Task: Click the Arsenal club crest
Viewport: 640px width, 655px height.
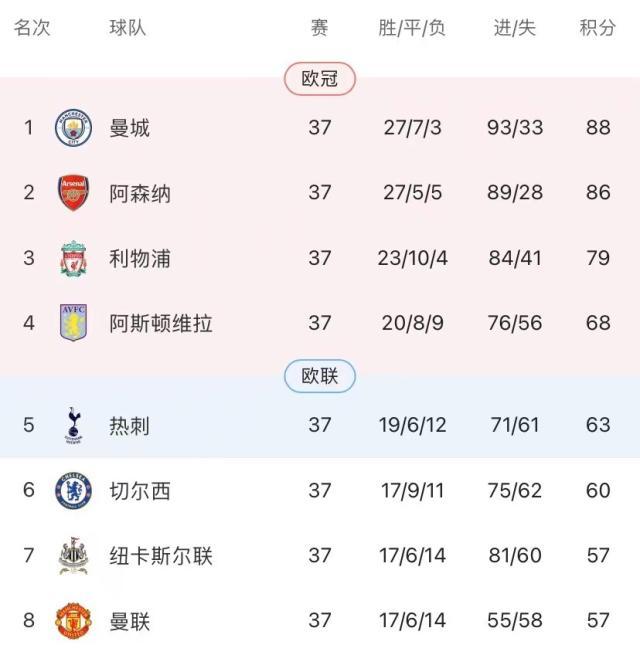Action: 74,193
